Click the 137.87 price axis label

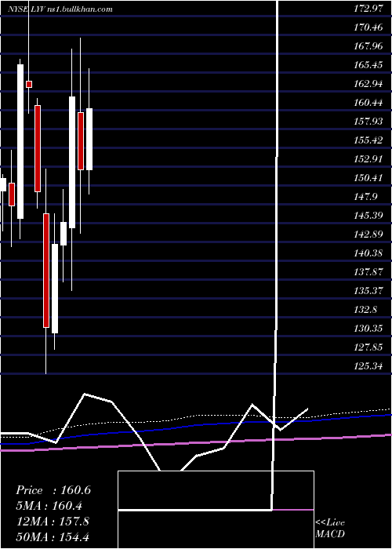368,272
